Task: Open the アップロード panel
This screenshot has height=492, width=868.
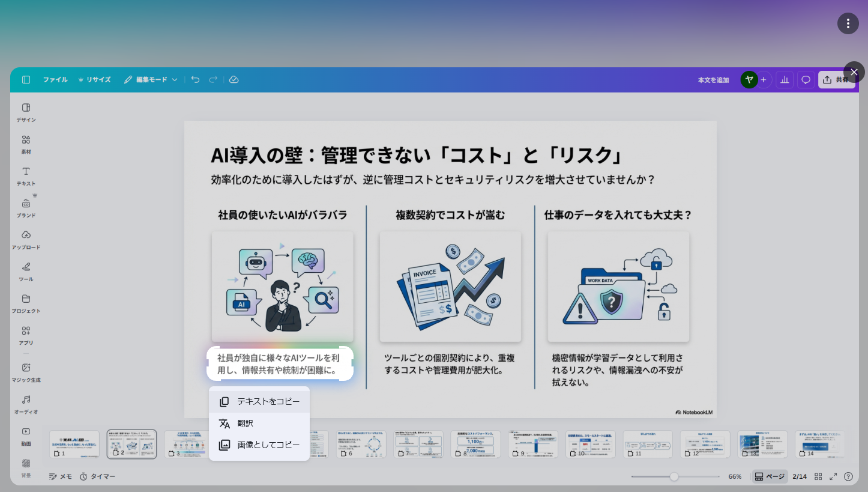Action: click(x=26, y=239)
